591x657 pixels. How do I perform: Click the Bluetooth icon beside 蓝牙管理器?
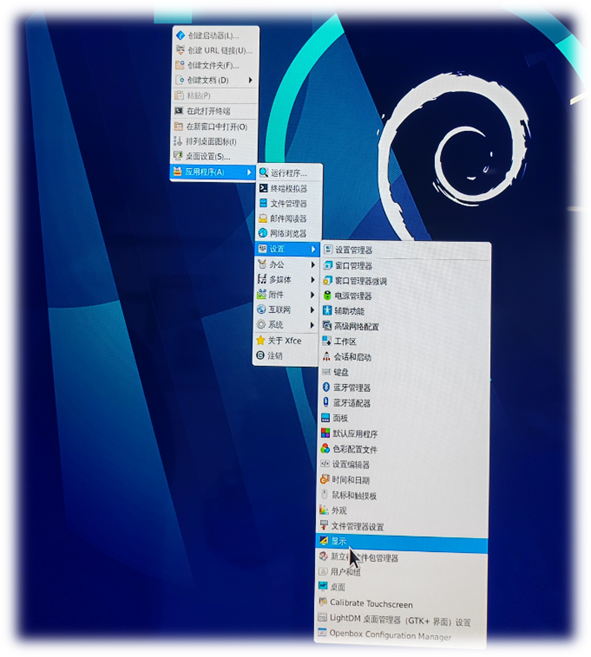coord(326,387)
